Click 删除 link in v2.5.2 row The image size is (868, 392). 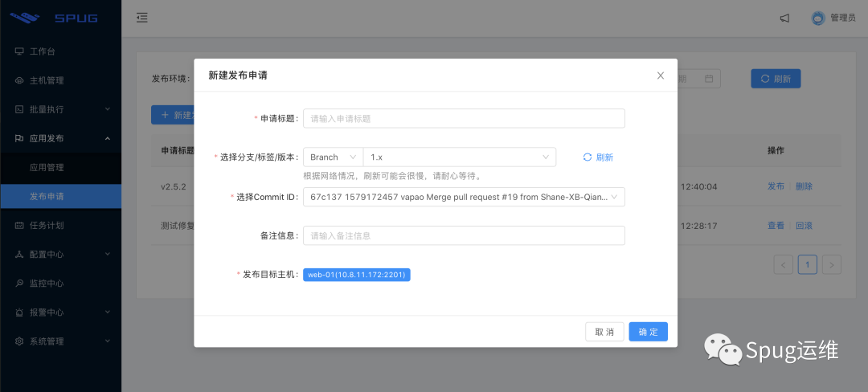[804, 186]
